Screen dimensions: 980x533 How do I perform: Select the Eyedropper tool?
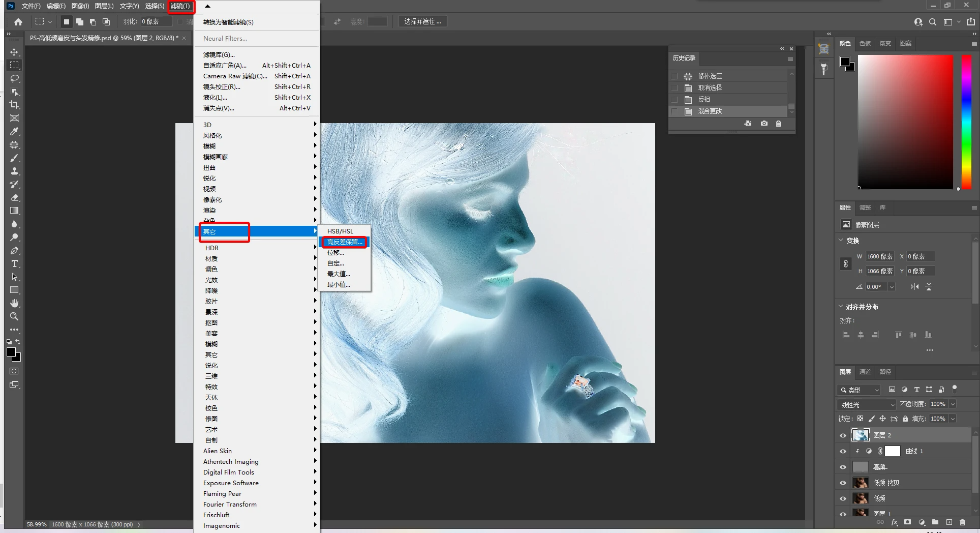14,131
